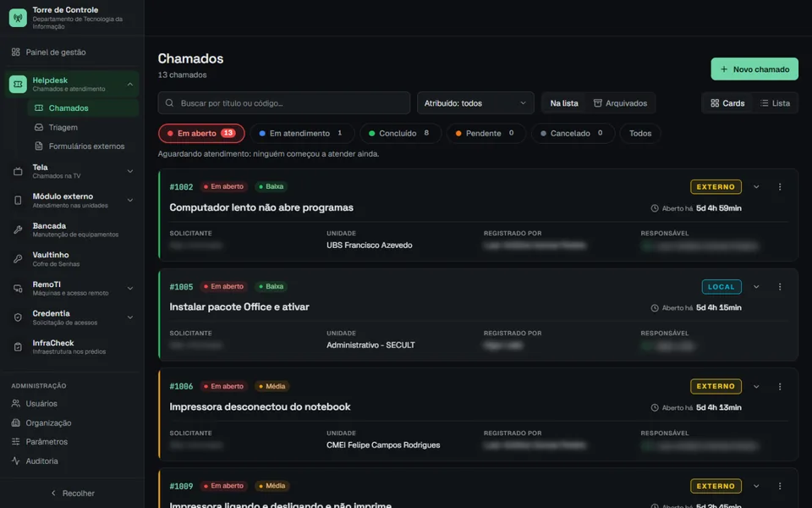Click the Bancada wrench icon

(x=18, y=229)
